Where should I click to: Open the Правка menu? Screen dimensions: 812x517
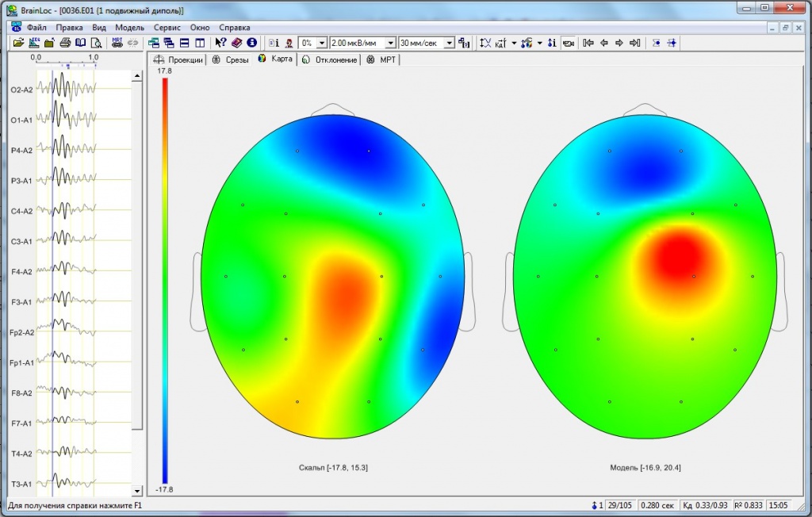[x=70, y=28]
